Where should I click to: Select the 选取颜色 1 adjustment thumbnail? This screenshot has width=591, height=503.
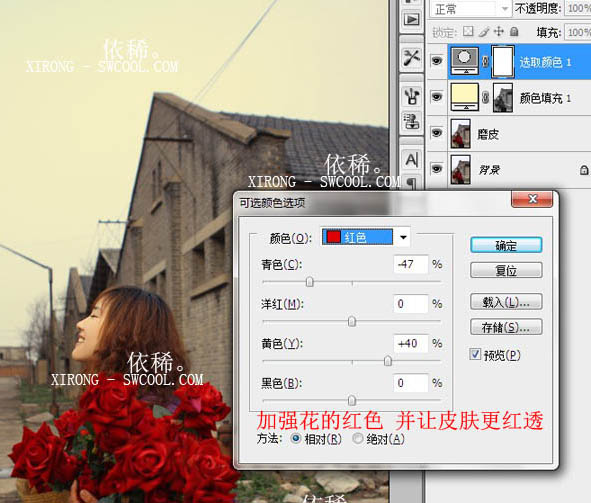(x=465, y=61)
